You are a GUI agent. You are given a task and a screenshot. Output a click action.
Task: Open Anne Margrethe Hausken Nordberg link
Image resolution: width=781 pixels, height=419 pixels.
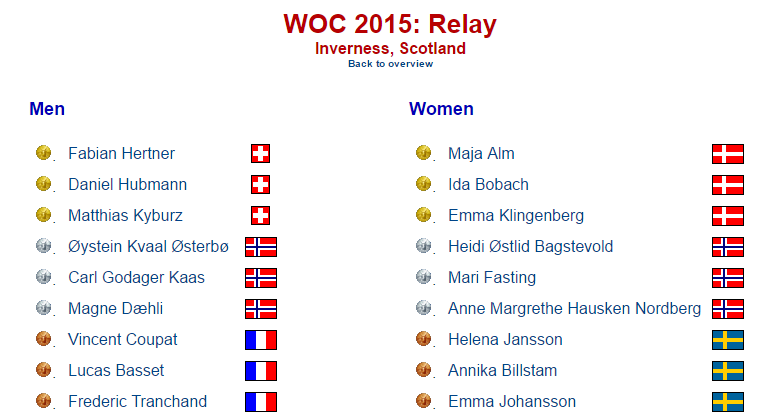(x=574, y=308)
